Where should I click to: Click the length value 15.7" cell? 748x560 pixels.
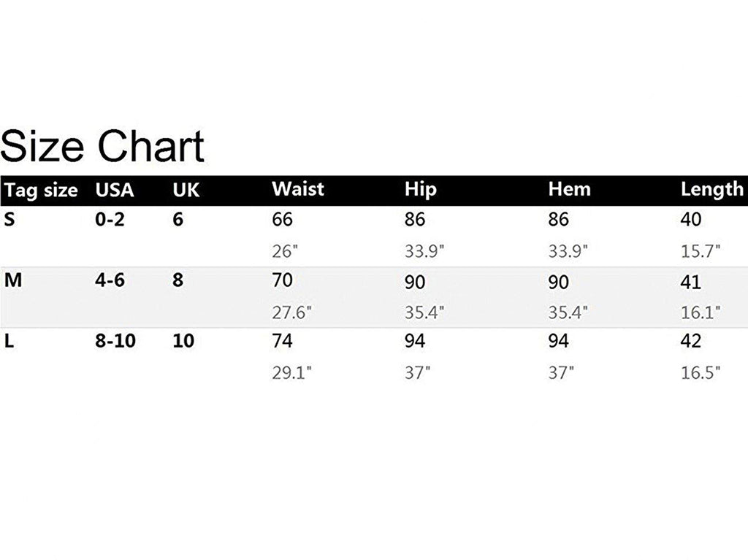pyautogui.click(x=701, y=252)
